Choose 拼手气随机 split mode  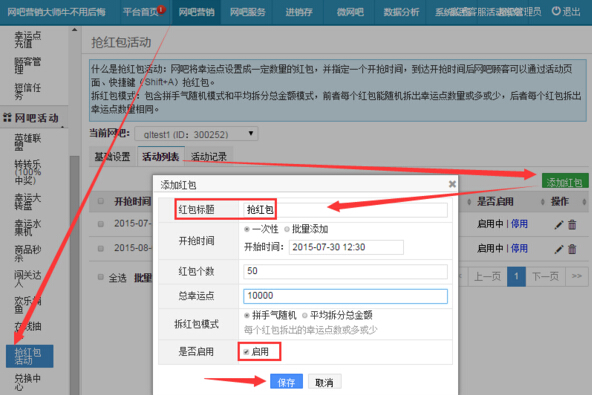tap(247, 315)
